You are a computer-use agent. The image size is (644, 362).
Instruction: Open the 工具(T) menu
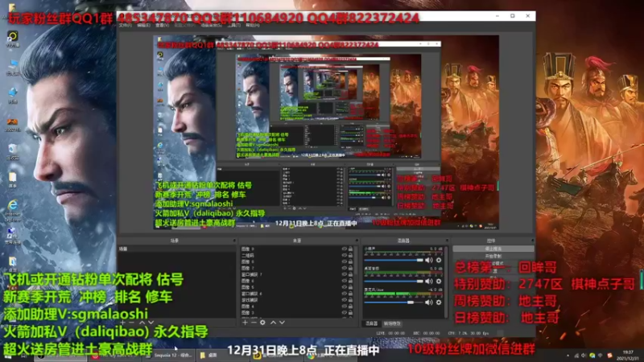[233, 26]
